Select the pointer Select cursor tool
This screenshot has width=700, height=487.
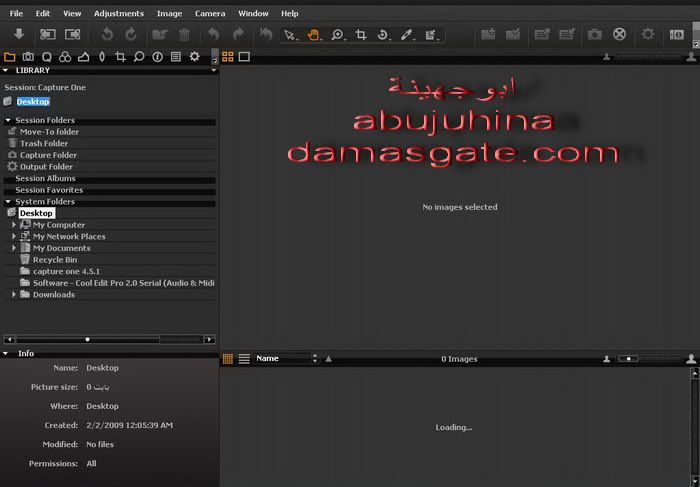pos(290,35)
